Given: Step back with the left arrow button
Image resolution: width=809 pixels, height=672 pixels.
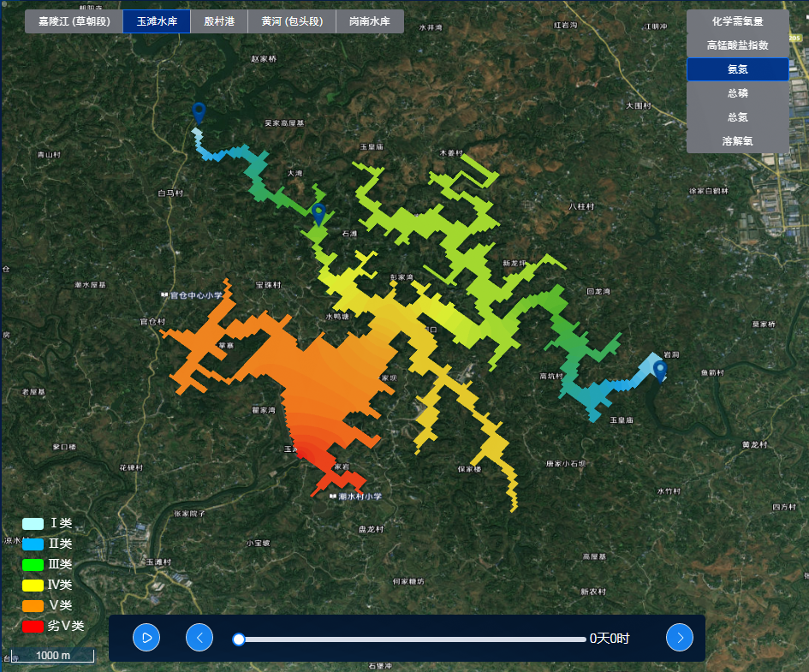Looking at the screenshot, I should [x=199, y=638].
